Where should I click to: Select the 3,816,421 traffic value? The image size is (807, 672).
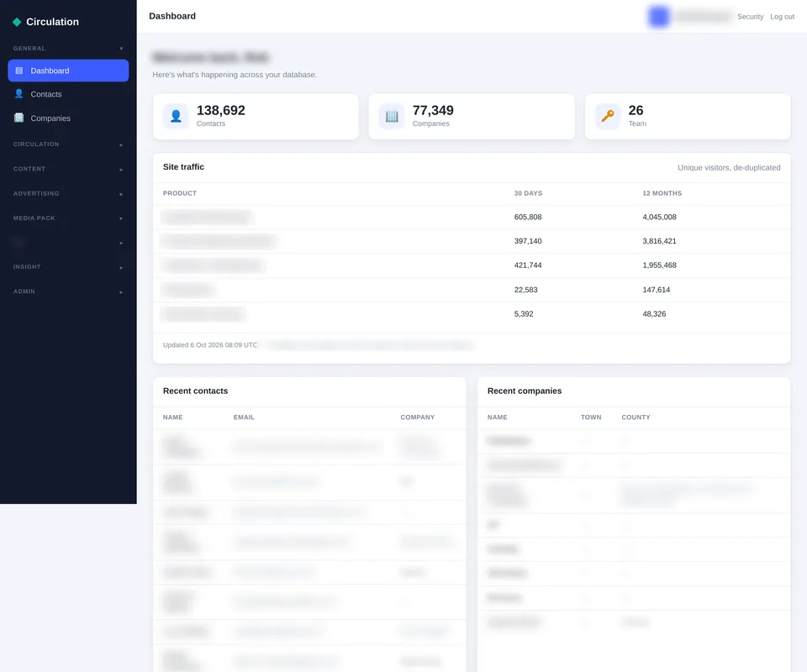coord(659,241)
